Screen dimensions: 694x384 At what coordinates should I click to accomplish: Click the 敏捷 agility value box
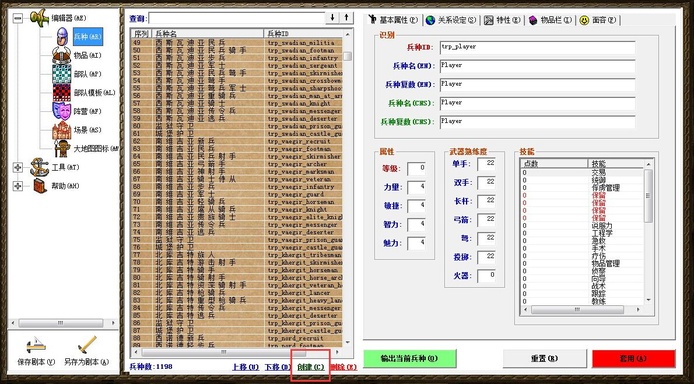416,206
